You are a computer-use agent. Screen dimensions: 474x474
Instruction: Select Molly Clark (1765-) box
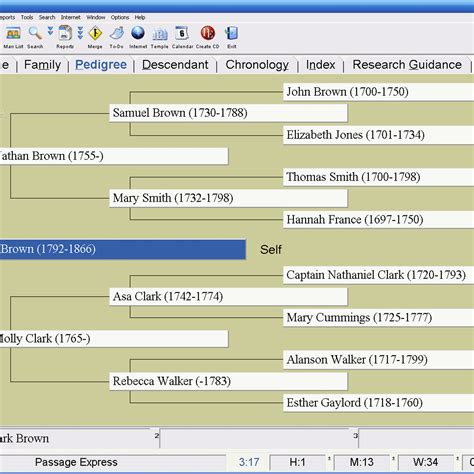click(114, 339)
